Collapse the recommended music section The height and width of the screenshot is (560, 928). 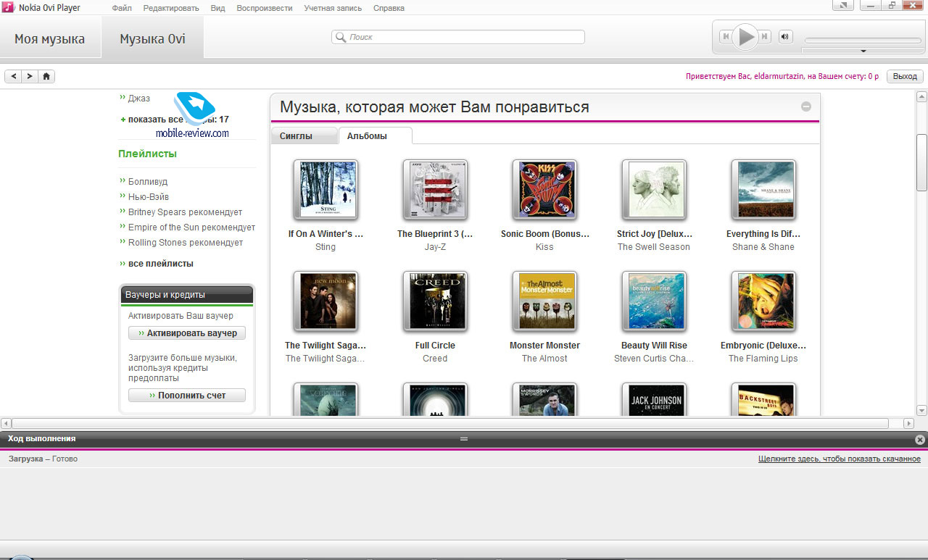tap(806, 106)
